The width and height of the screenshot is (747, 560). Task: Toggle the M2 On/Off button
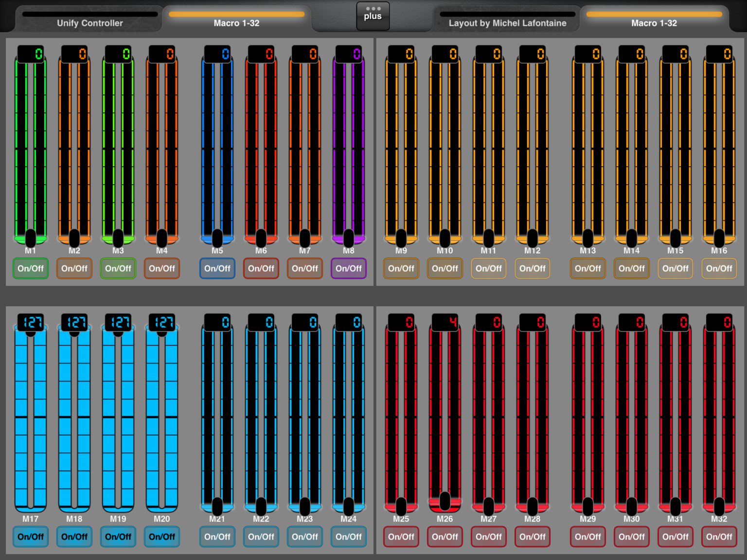pyautogui.click(x=74, y=268)
